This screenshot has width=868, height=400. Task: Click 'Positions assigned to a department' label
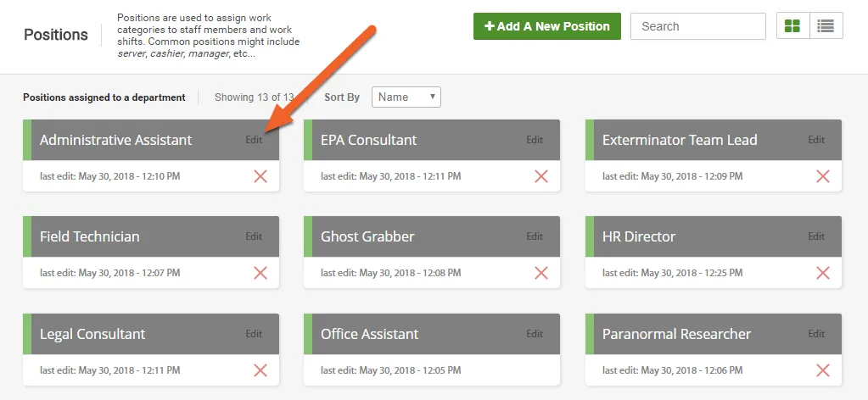(x=104, y=97)
